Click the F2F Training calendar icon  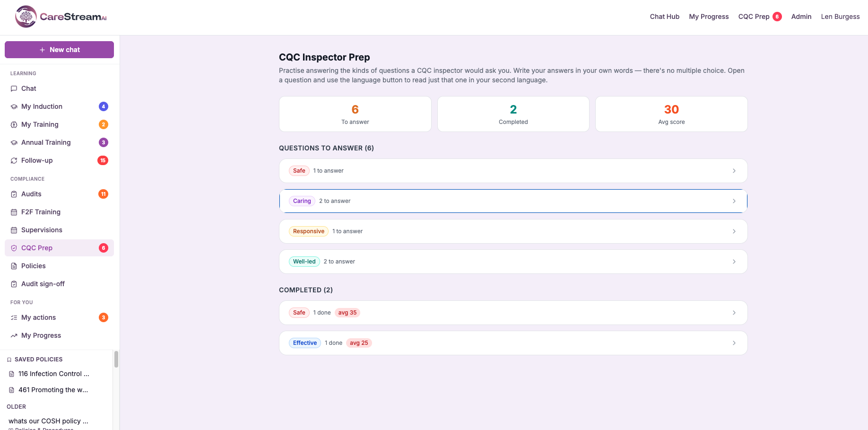tap(14, 212)
